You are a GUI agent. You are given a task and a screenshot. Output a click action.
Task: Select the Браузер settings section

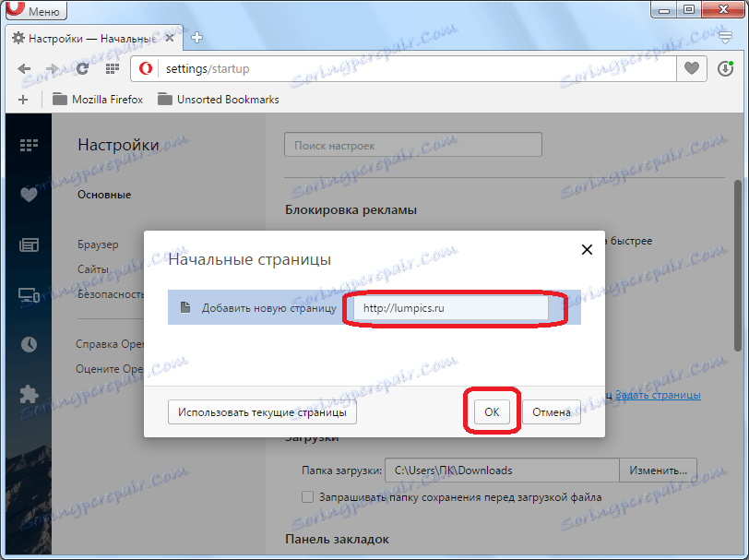pos(98,244)
